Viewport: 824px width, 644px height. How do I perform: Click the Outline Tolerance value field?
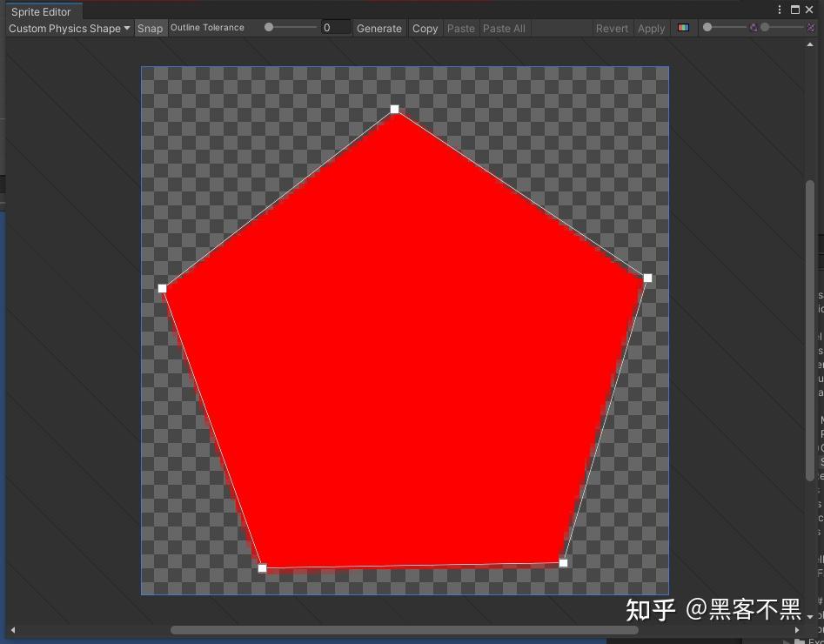pos(336,28)
